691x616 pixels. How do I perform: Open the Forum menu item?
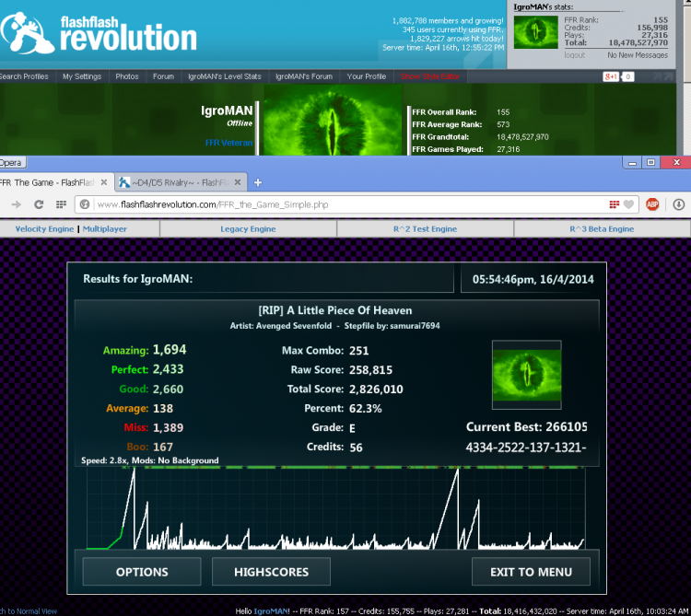point(163,76)
